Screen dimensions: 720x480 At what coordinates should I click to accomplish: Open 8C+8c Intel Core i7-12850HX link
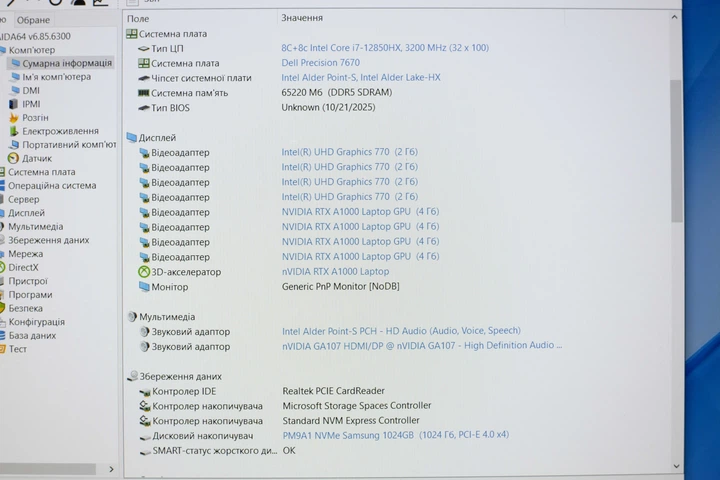(385, 48)
